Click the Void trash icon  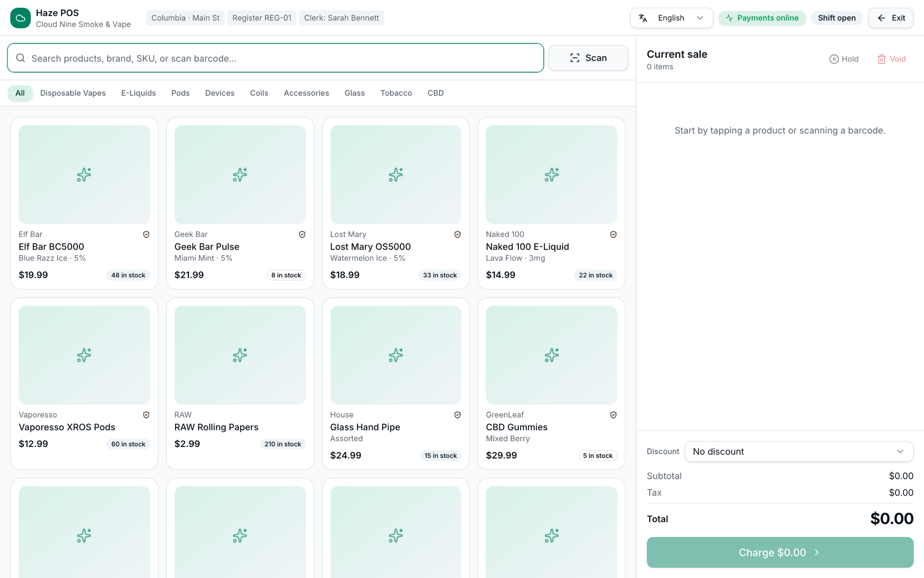click(882, 59)
